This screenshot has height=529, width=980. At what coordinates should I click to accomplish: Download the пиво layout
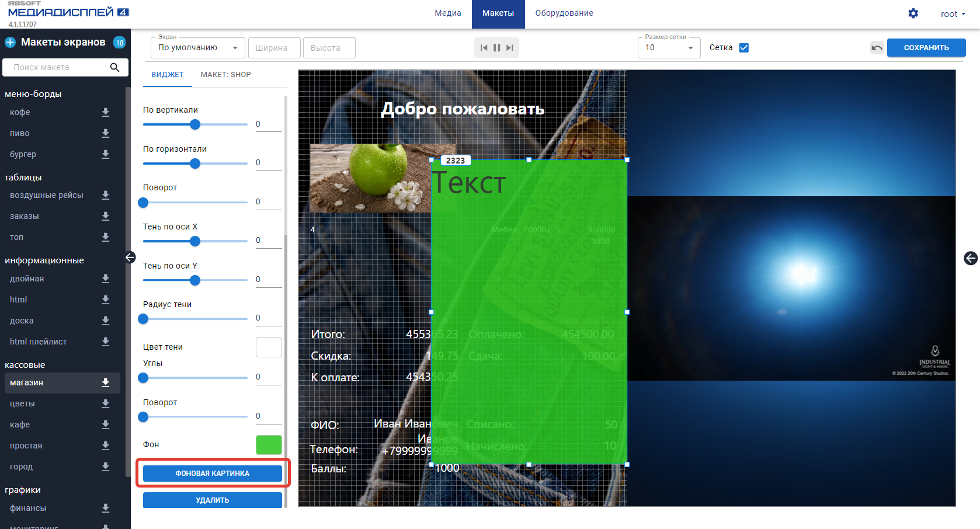[x=106, y=133]
